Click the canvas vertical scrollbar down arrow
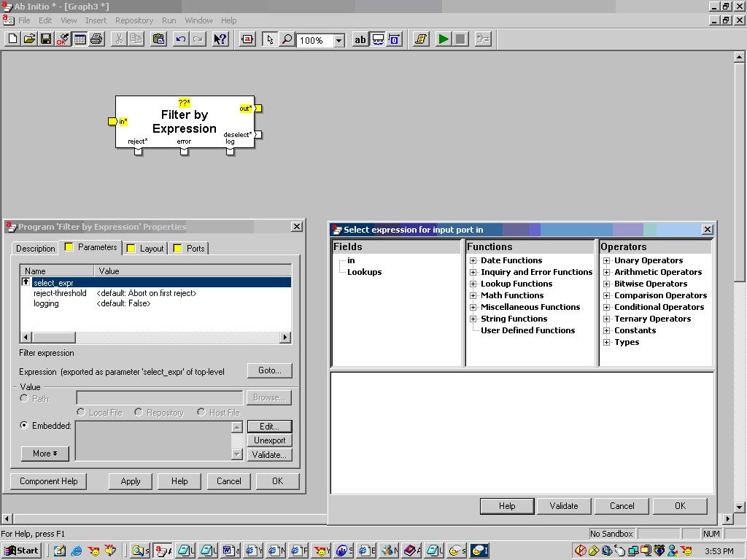Viewport: 747px width, 560px height. (x=739, y=507)
